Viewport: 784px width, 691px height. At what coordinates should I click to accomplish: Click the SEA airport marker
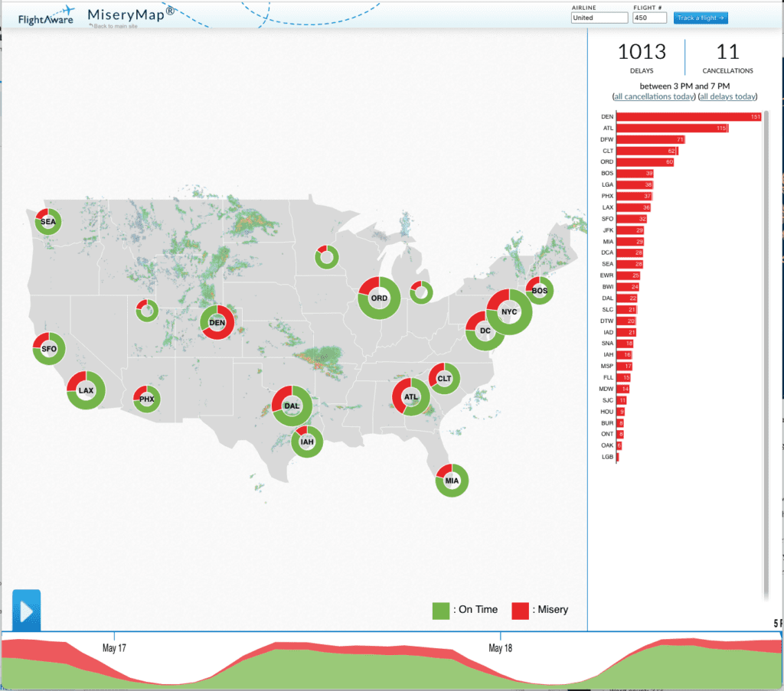[47, 221]
